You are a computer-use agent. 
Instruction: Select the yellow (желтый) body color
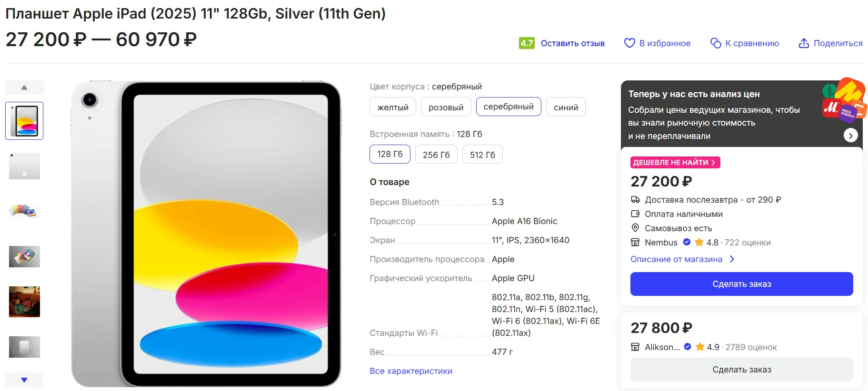pyautogui.click(x=393, y=107)
